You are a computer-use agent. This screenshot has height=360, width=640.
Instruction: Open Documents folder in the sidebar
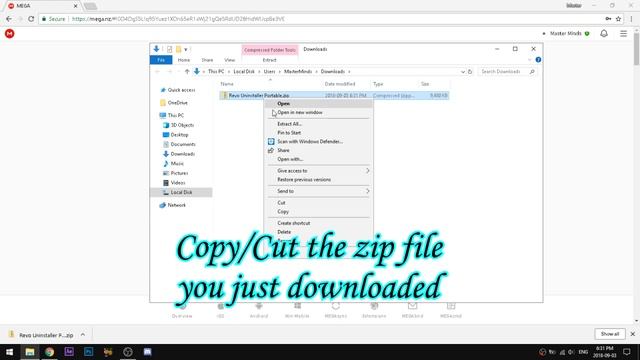click(183, 144)
